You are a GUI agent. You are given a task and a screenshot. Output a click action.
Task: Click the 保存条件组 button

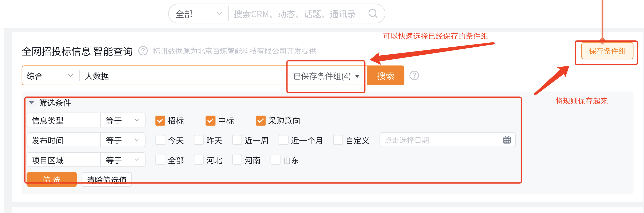coord(607,51)
